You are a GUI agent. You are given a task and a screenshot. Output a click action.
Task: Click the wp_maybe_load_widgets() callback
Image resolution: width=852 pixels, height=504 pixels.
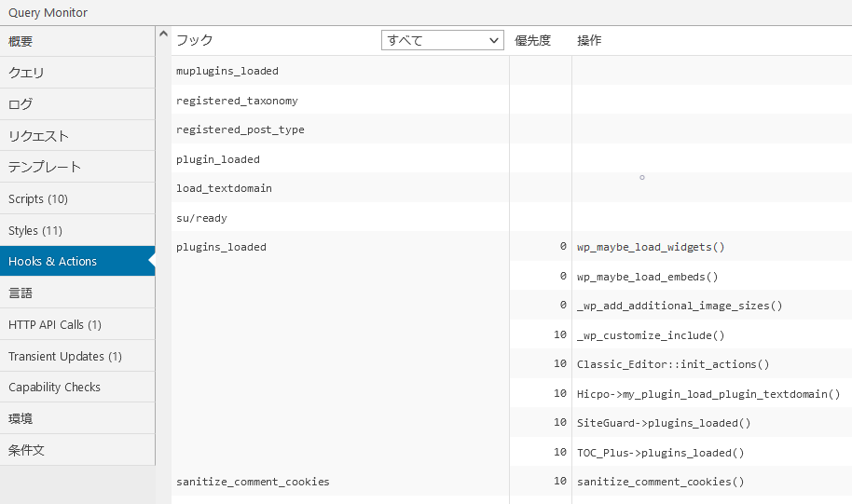651,247
